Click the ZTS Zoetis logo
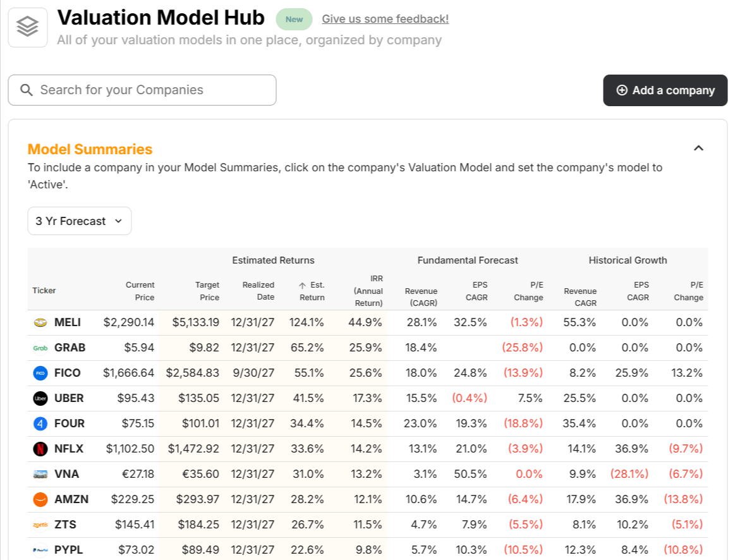 tap(40, 525)
